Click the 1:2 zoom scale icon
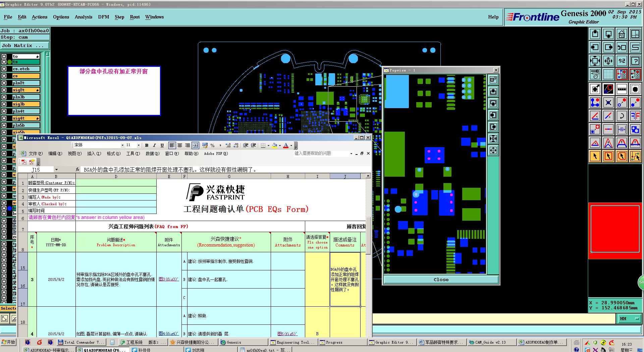Viewport: 644px width, 352px height. pos(622,61)
